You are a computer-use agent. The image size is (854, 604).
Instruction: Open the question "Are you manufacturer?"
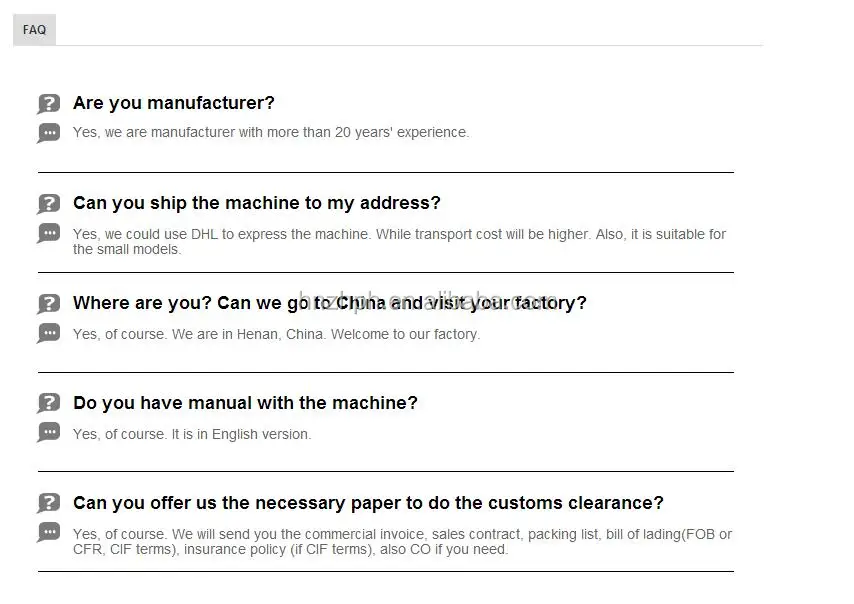pos(173,103)
